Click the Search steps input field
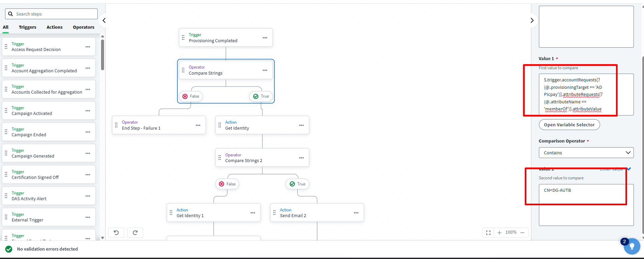 [x=54, y=14]
